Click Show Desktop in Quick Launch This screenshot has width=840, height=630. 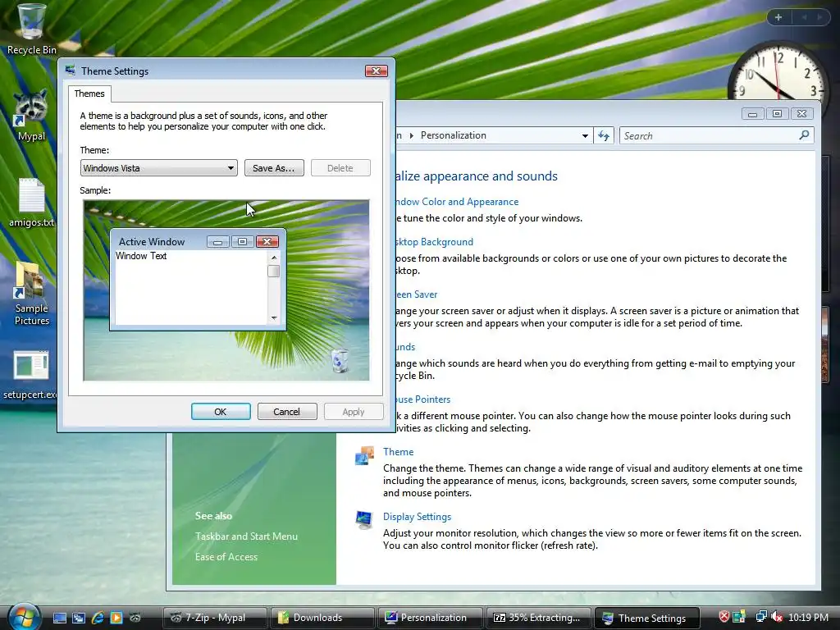(59, 618)
